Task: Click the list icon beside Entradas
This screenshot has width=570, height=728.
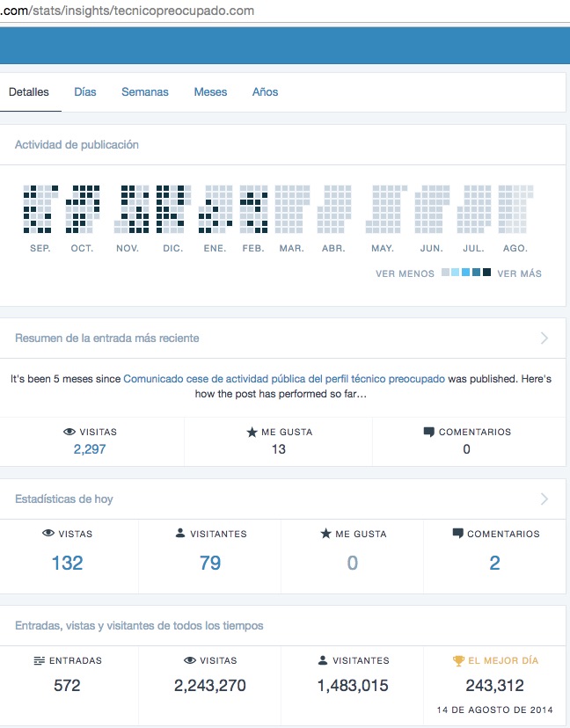Action: 38,660
